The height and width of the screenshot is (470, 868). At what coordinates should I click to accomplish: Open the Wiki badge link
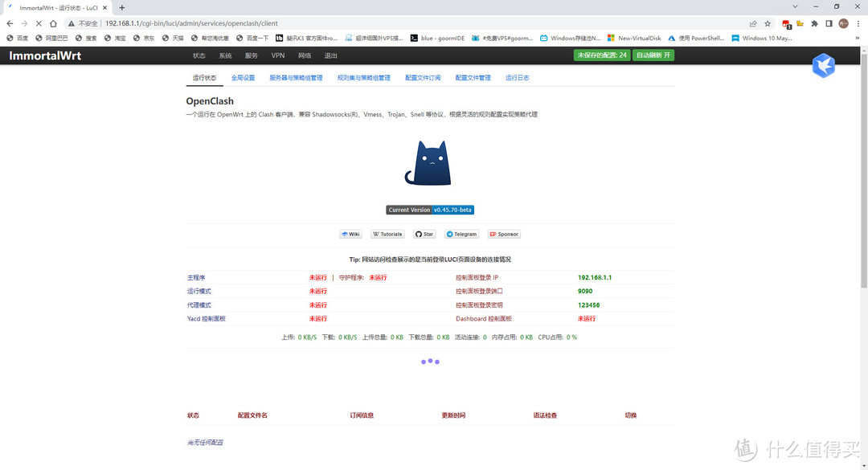coord(350,235)
